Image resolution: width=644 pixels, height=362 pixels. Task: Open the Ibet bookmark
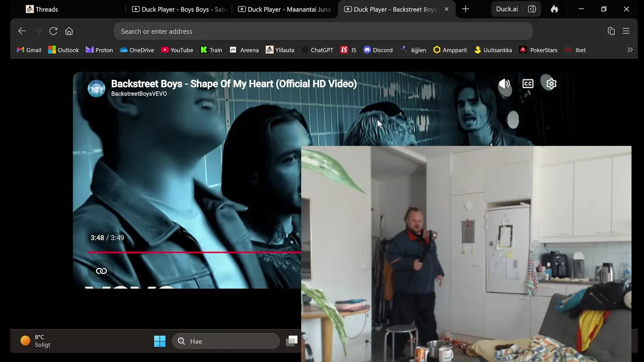coord(575,50)
